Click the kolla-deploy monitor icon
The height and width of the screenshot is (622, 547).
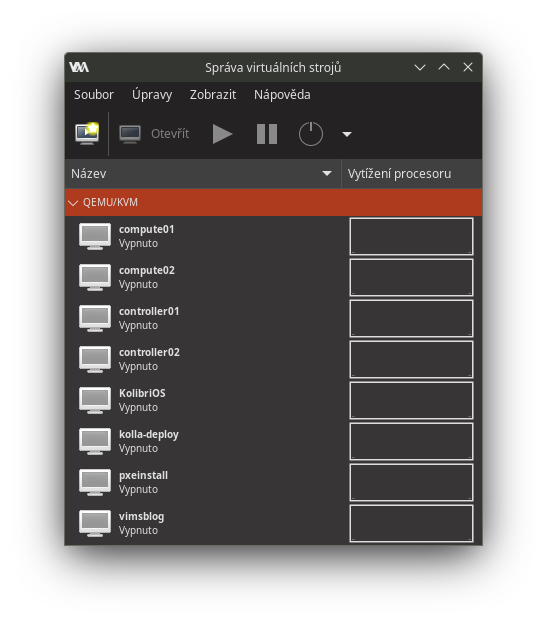(x=95, y=441)
